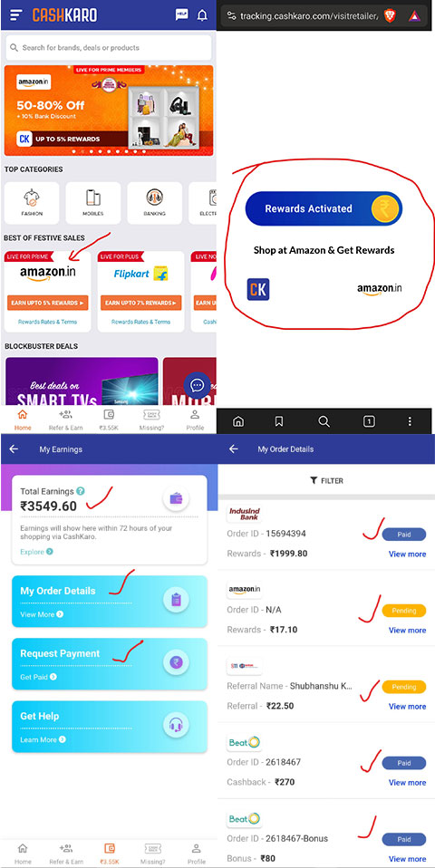Screen dimensions: 435x868
Task: Open the Fashion category icon
Action: [x=32, y=203]
